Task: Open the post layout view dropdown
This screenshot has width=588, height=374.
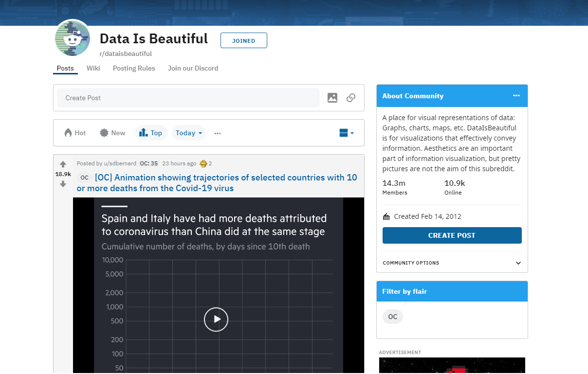Action: [347, 133]
